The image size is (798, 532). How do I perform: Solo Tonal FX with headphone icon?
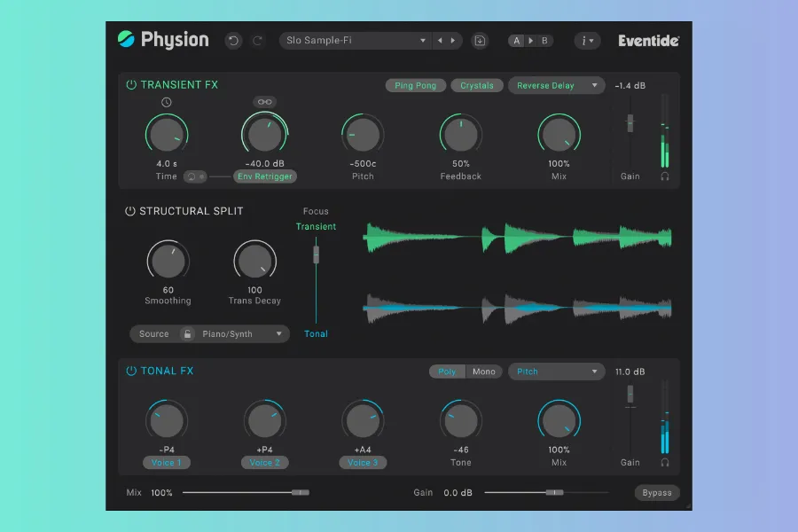point(665,462)
